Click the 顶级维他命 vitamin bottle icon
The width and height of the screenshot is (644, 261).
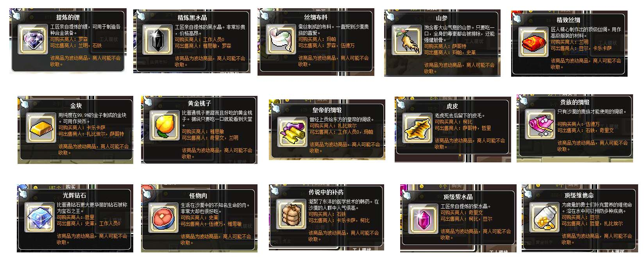tap(545, 218)
